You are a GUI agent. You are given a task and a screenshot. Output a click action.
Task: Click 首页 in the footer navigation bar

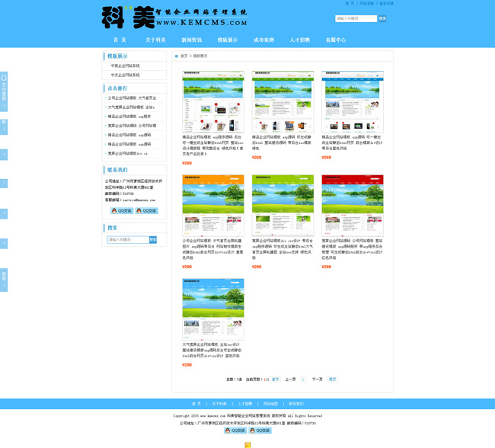pos(196,404)
